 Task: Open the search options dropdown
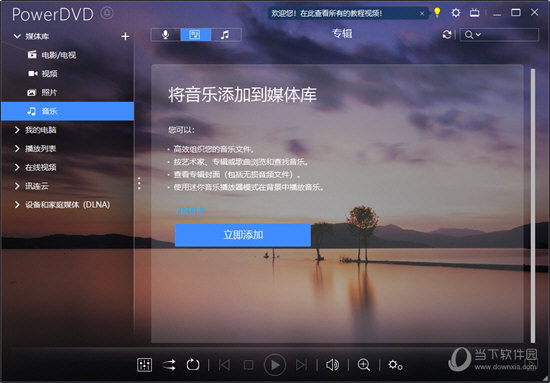(472, 35)
